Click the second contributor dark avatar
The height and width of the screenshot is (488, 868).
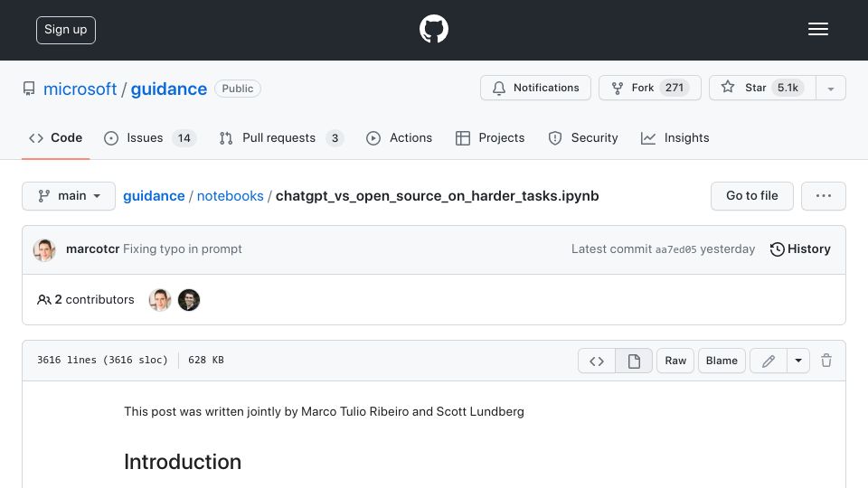[x=189, y=300]
